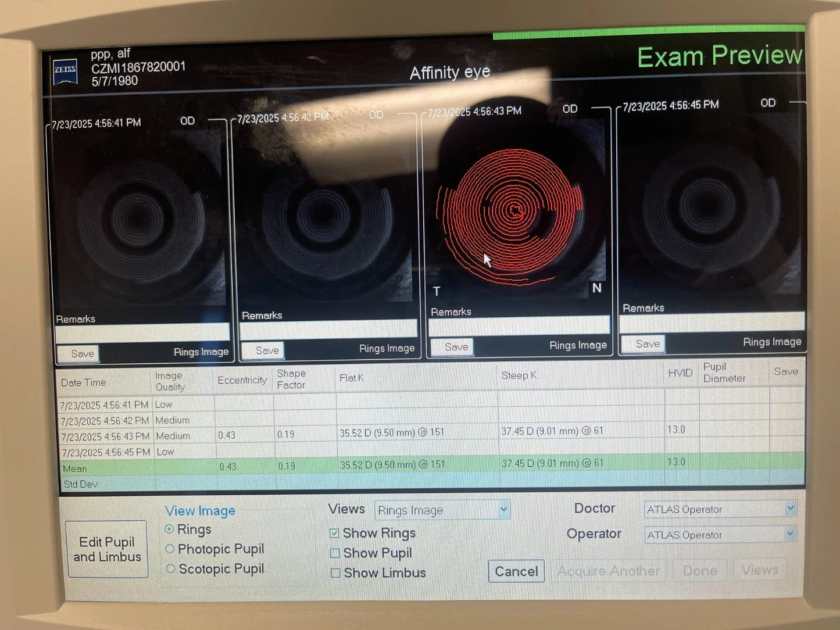This screenshot has height=630, width=840.
Task: Select table row 7/23/2025 4:56:43 PM
Action: coord(431,433)
